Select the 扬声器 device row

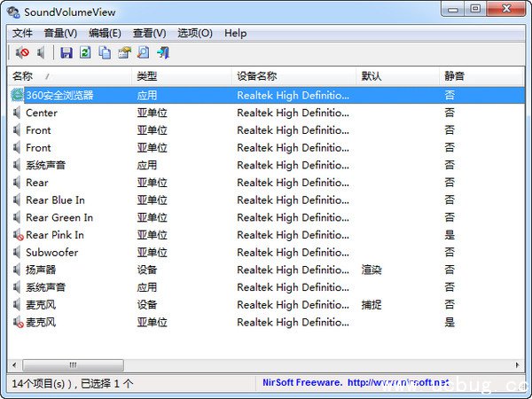(41, 270)
